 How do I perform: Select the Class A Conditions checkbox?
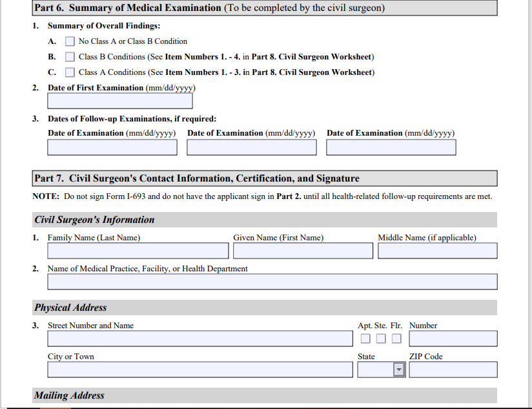tap(70, 72)
